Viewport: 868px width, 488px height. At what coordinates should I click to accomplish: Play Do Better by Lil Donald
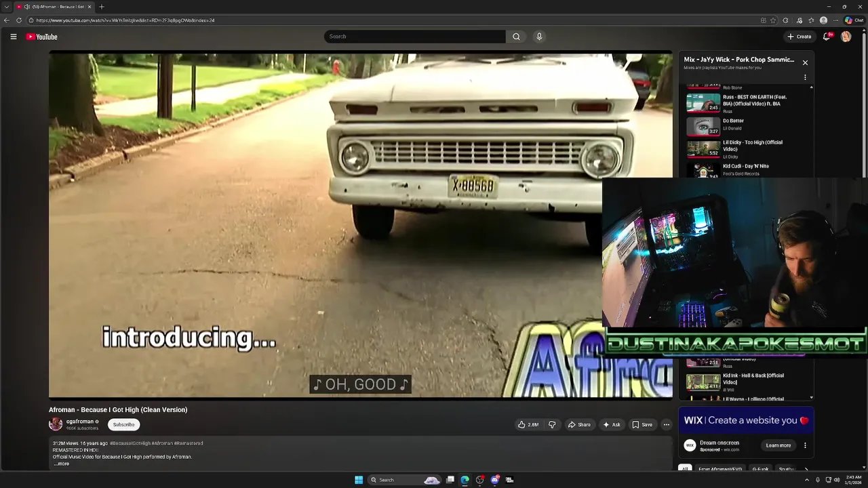pyautogui.click(x=747, y=126)
